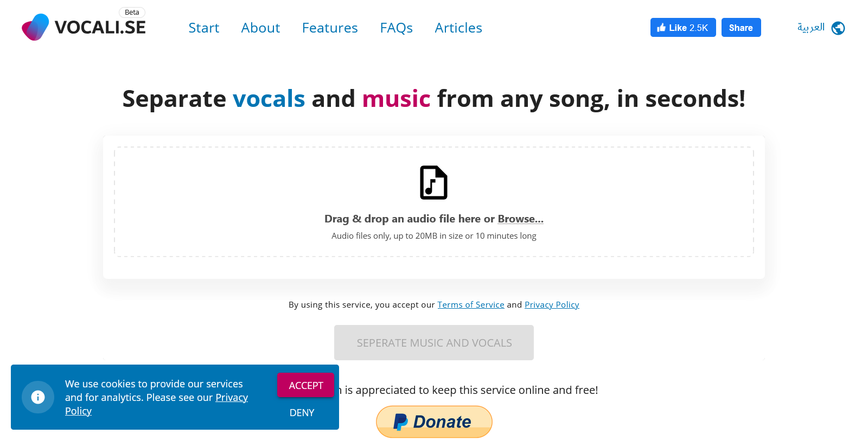Click the Beta badge above logo
This screenshot has height=440, width=868.
click(x=132, y=12)
